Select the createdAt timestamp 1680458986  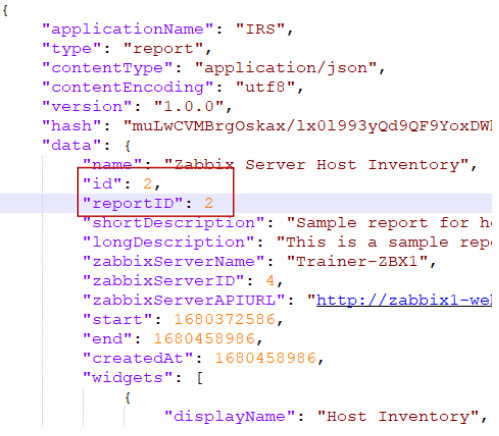pos(265,358)
